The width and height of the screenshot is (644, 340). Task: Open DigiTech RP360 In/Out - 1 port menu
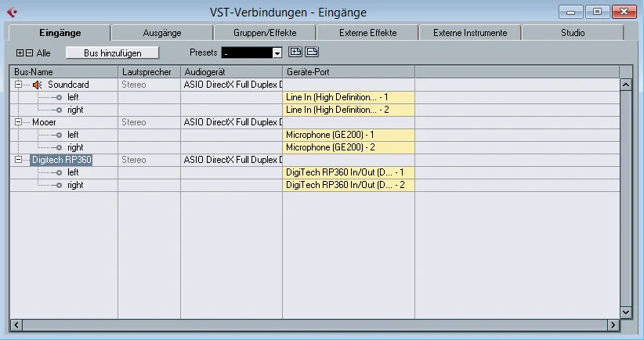(x=349, y=172)
